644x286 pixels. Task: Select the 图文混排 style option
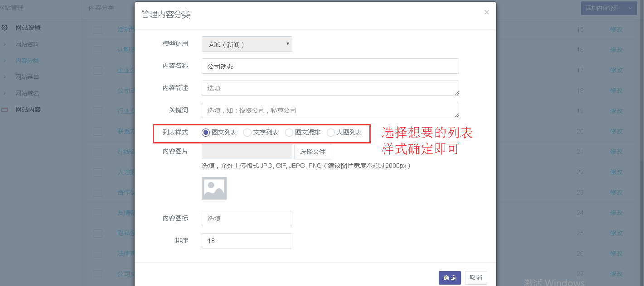(x=289, y=133)
